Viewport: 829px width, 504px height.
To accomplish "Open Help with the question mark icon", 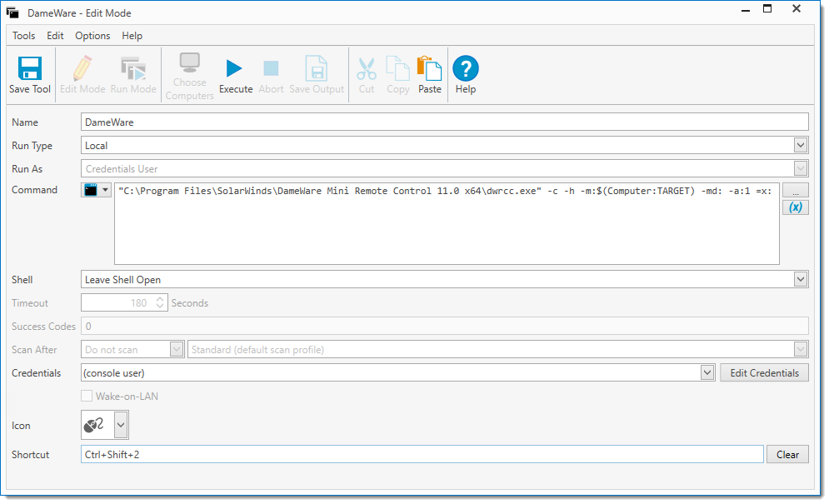I will pos(466,68).
